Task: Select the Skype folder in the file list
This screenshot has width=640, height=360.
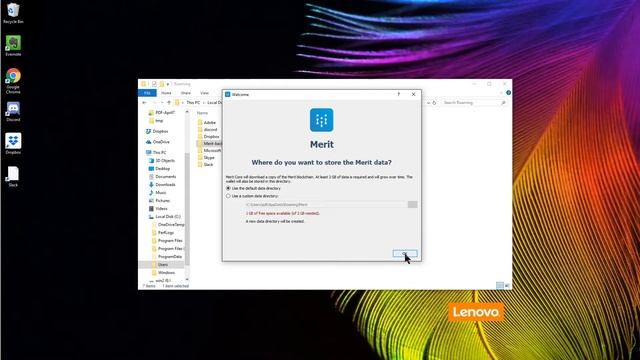Action: (207, 158)
